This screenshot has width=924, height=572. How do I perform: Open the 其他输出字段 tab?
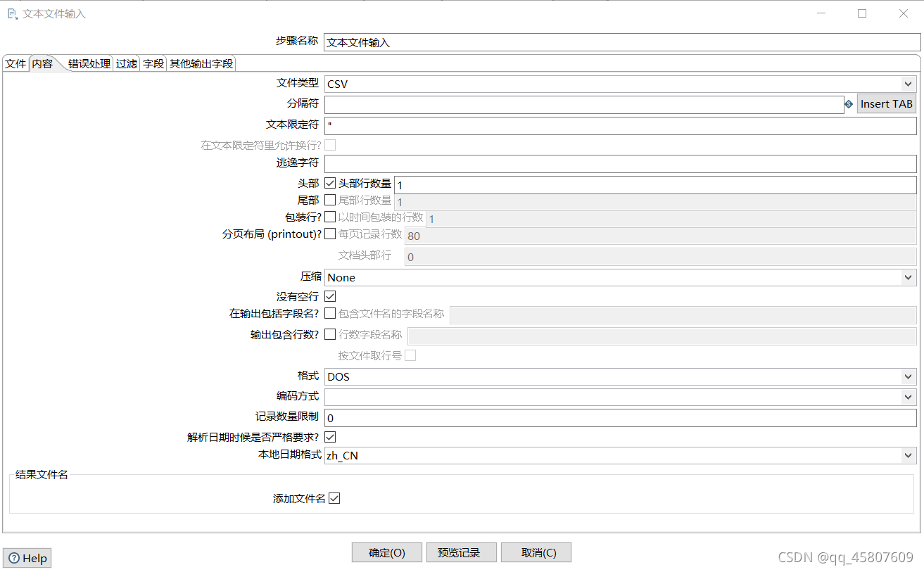click(201, 63)
